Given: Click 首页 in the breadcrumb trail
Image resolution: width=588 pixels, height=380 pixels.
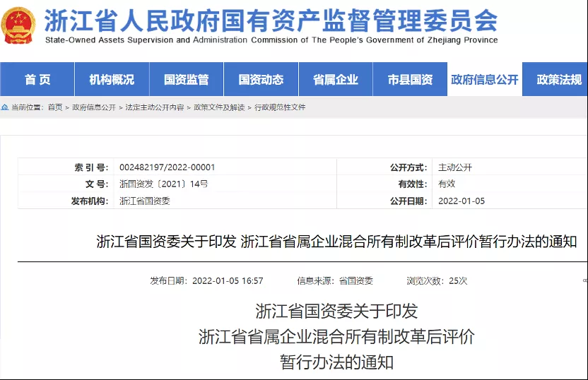Looking at the screenshot, I should tap(55, 107).
